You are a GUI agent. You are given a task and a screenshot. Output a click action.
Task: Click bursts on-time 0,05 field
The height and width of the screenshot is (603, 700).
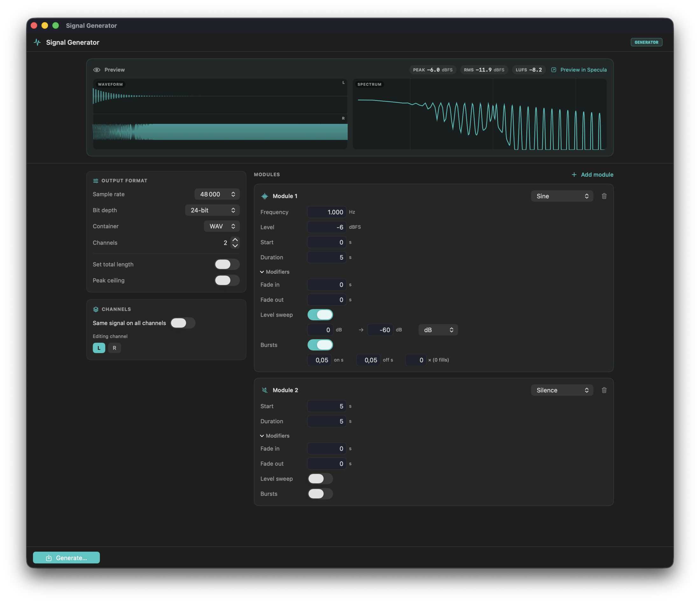(319, 360)
